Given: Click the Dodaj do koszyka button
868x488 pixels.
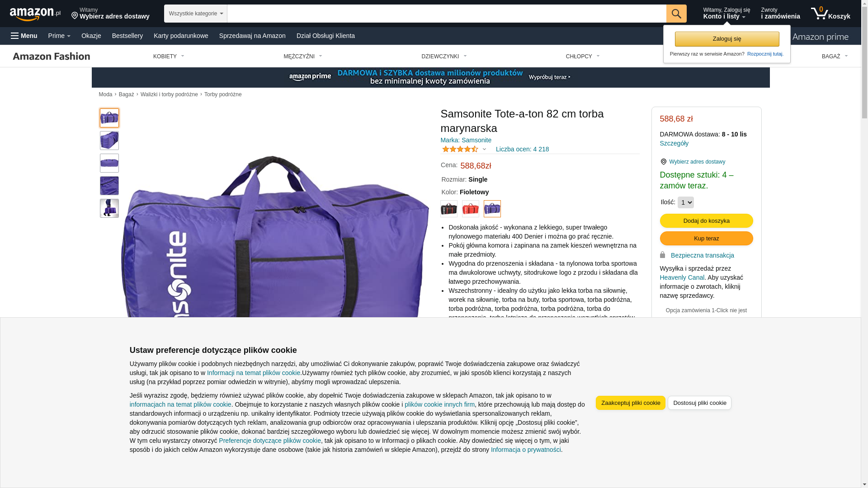Looking at the screenshot, I should pos(707,221).
